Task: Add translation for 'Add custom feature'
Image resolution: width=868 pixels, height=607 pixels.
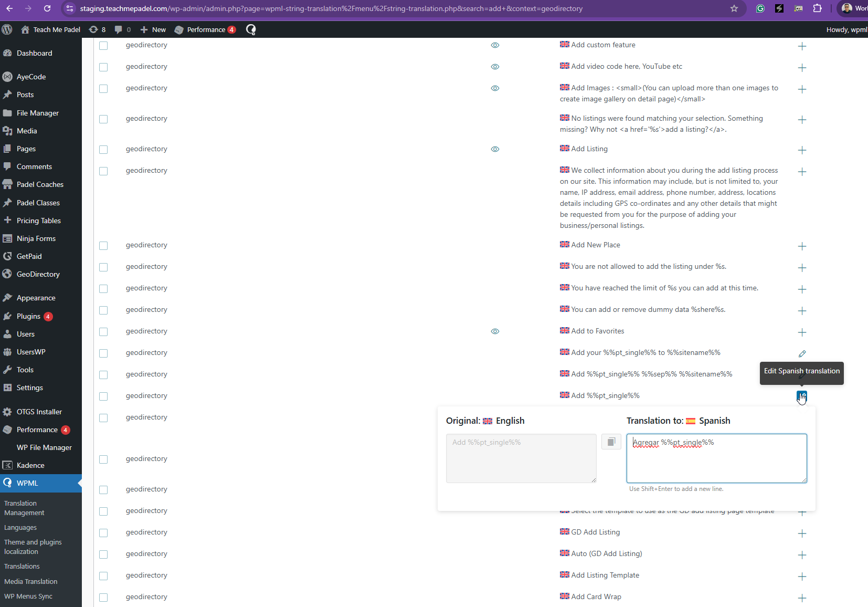Action: pos(802,46)
